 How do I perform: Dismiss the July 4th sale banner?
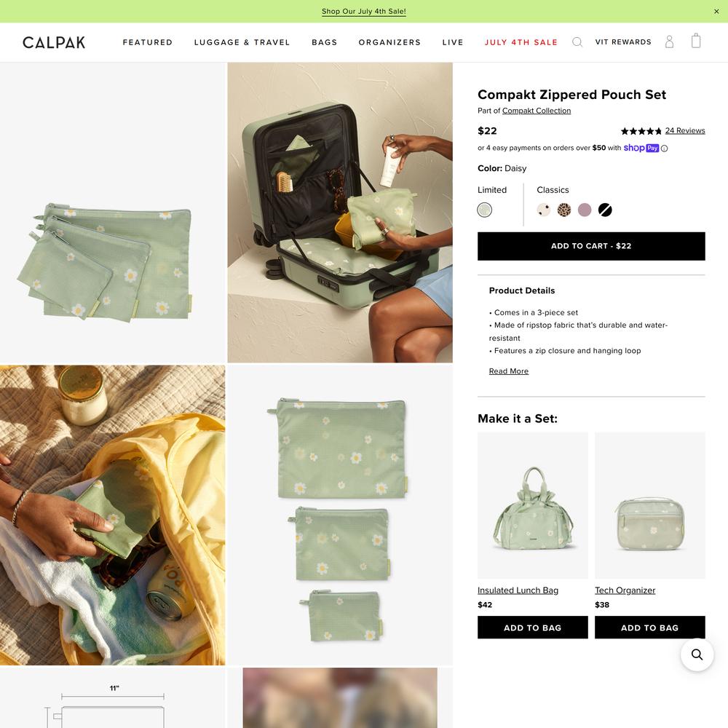(x=716, y=11)
